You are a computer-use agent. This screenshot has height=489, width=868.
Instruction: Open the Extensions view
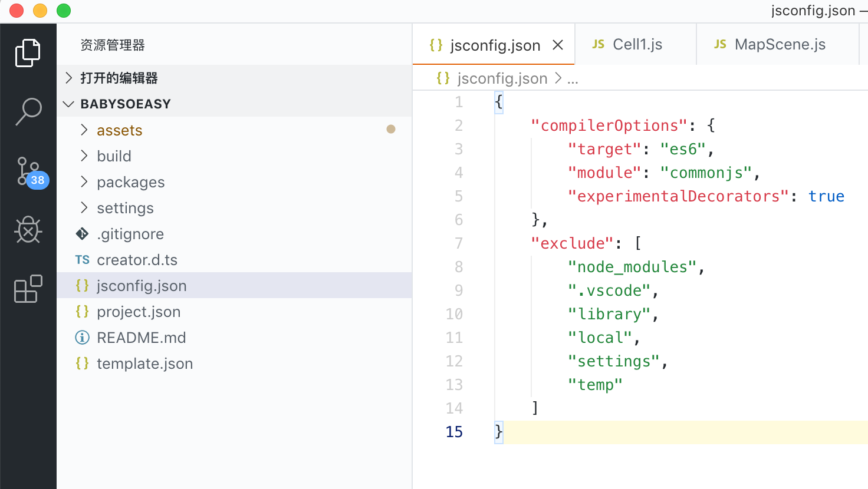28,289
